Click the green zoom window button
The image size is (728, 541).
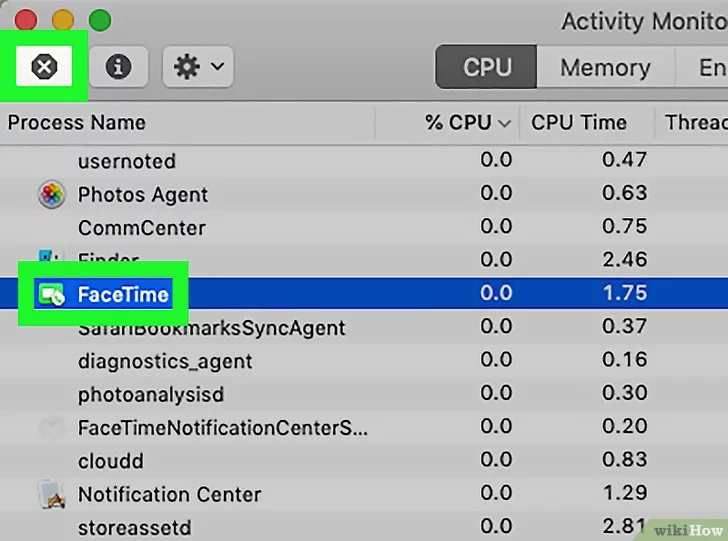(100, 20)
